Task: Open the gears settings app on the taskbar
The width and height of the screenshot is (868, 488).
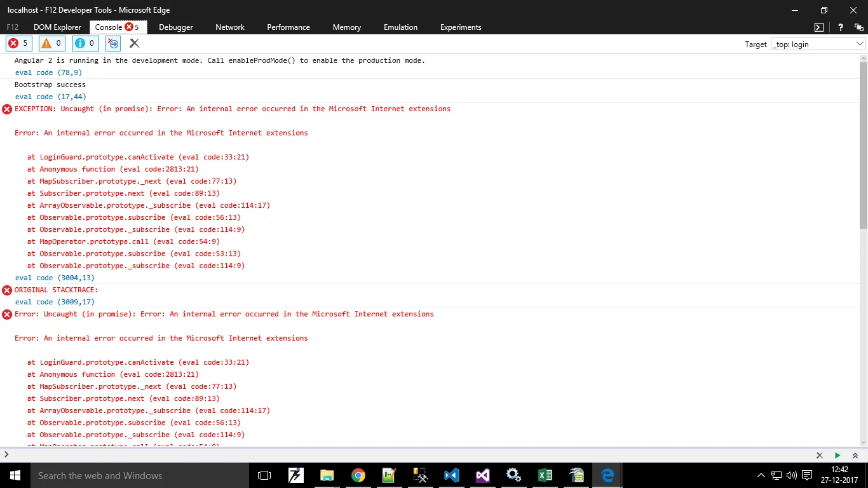Action: coord(513,475)
